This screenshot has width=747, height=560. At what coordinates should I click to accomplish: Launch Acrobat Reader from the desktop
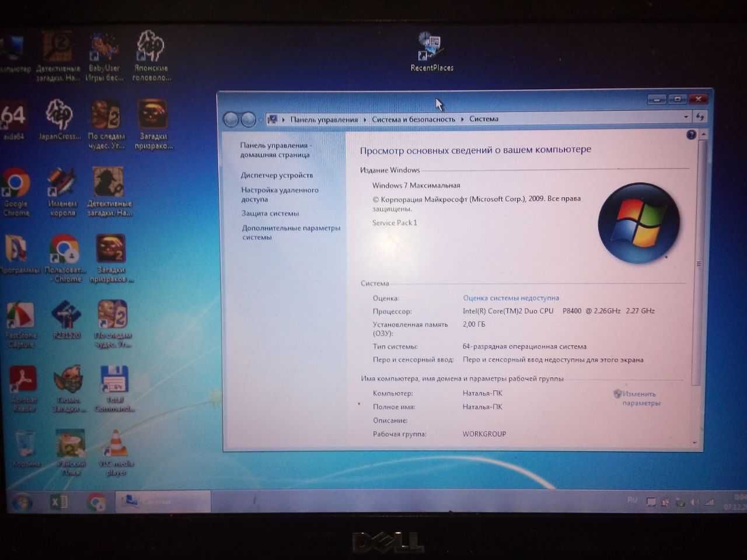[x=23, y=389]
